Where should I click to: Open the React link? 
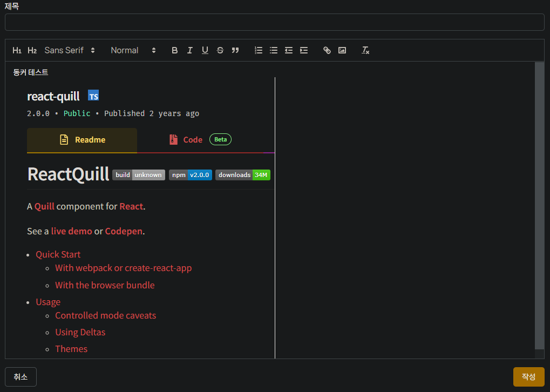coord(131,206)
